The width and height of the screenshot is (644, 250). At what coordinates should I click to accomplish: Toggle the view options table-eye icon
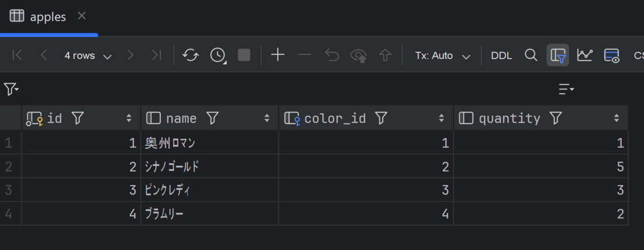click(612, 55)
